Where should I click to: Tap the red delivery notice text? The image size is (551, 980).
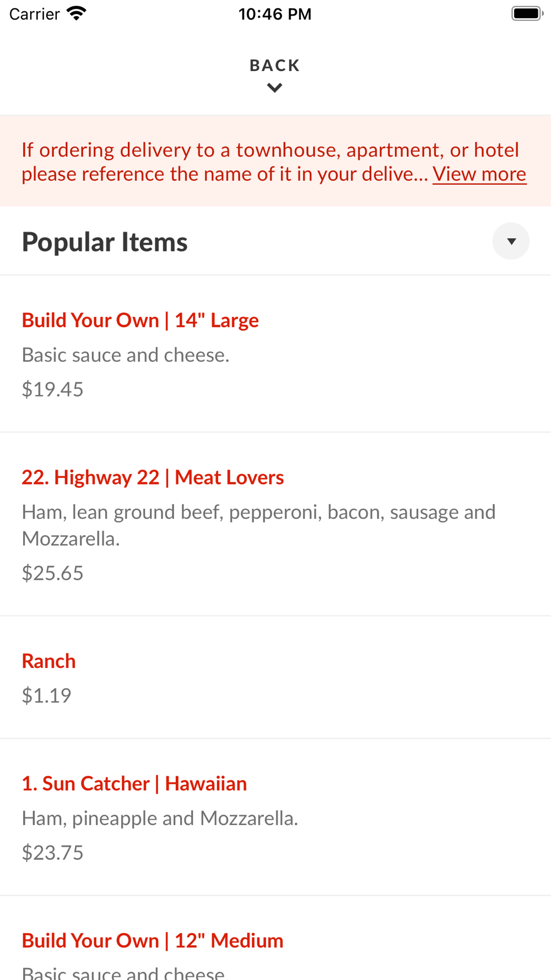tap(226, 161)
